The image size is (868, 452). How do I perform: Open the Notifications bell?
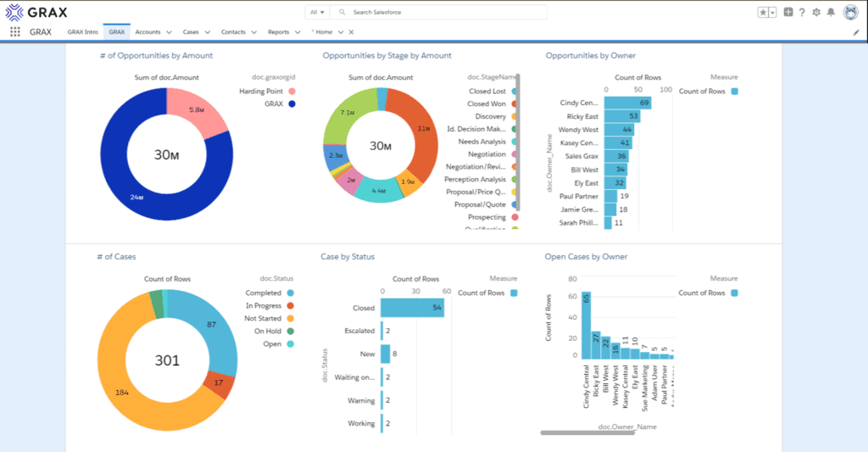[x=831, y=12]
